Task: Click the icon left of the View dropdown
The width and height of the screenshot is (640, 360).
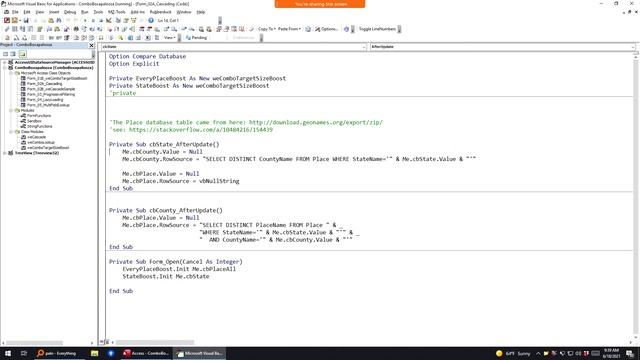Action: (x=157, y=38)
